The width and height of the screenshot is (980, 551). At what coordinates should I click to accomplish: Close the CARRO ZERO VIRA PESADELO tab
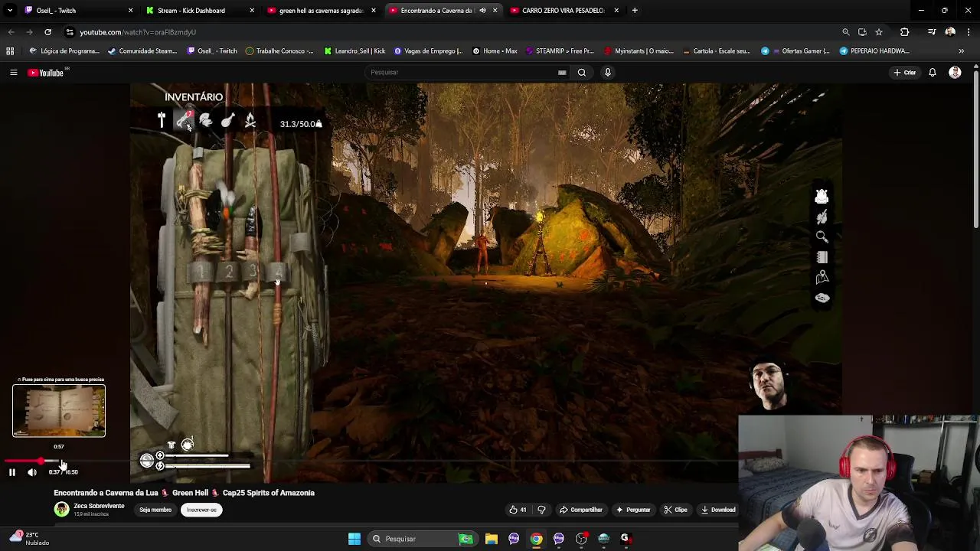point(616,11)
